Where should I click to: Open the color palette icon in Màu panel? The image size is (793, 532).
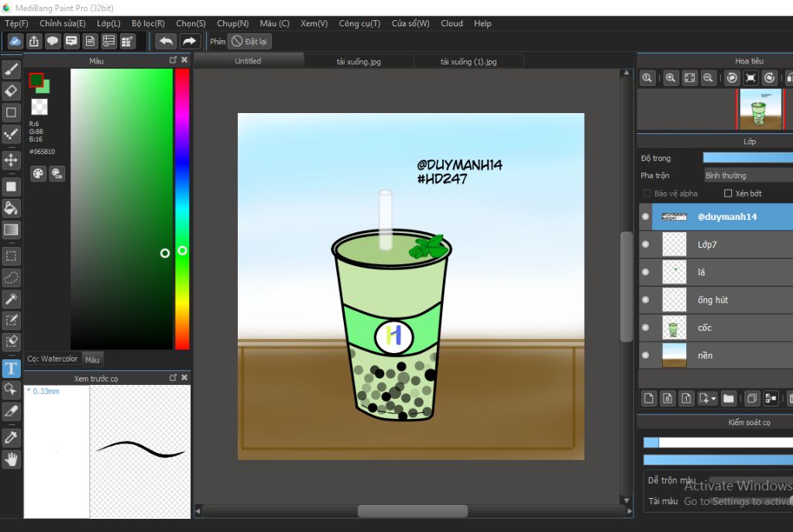tap(38, 174)
